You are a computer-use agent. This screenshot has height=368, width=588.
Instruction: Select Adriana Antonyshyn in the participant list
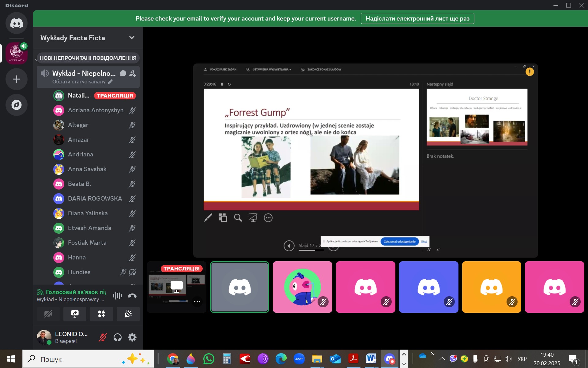(96, 110)
